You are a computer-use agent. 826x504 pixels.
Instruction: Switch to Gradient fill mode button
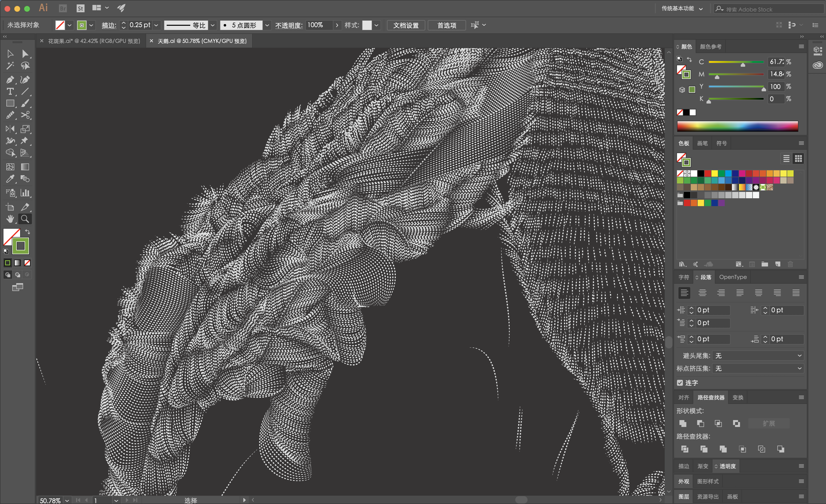pos(17,263)
